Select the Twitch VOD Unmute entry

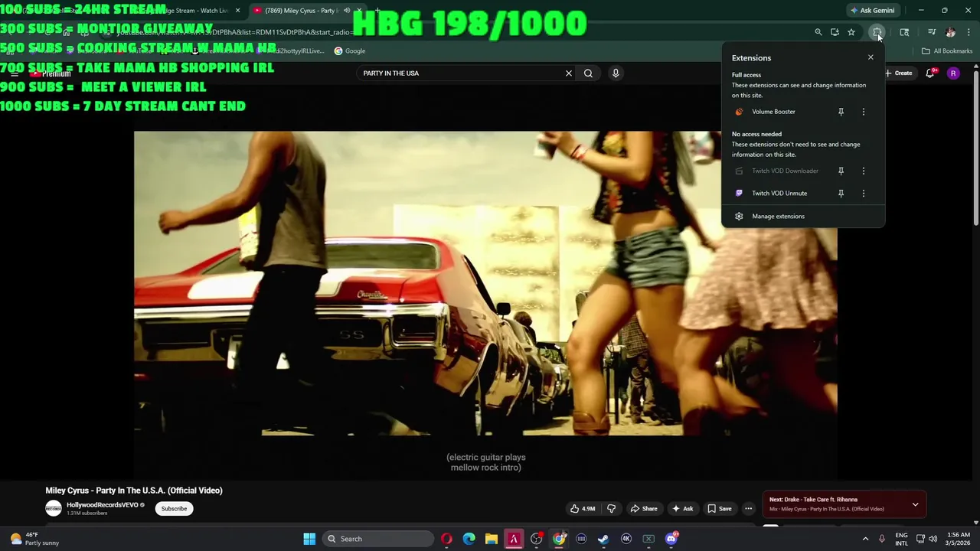[781, 194]
